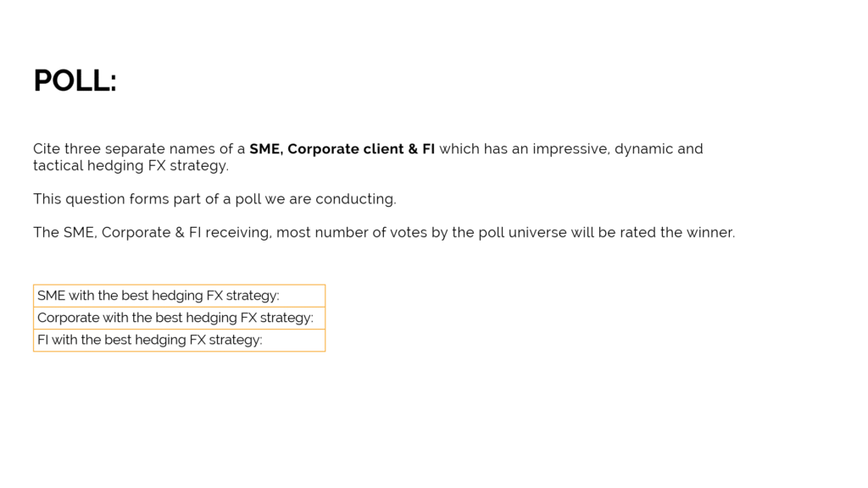The image size is (868, 488).
Task: Click the line "tactical hedging FX strategy."
Action: 131,166
